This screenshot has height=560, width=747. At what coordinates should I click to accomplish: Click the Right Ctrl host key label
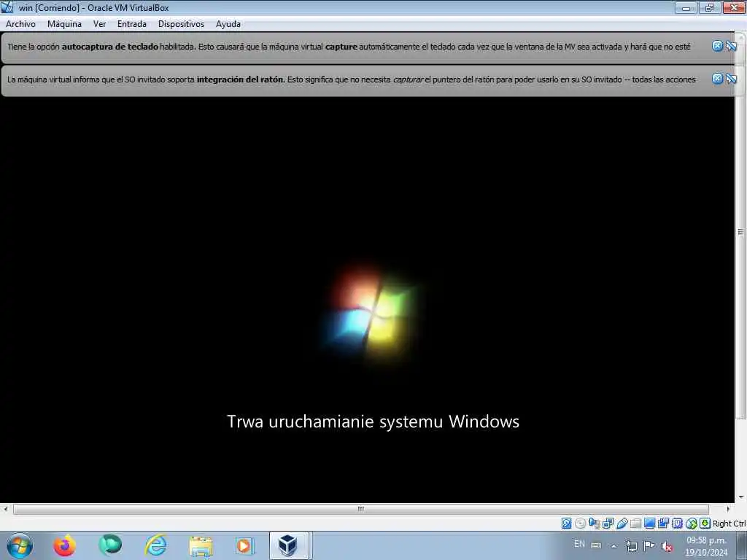click(729, 524)
